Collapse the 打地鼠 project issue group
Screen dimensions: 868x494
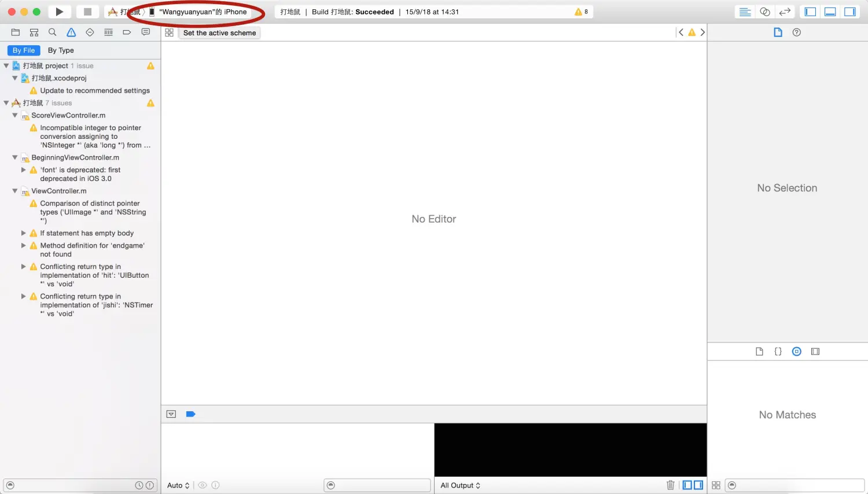pos(6,66)
